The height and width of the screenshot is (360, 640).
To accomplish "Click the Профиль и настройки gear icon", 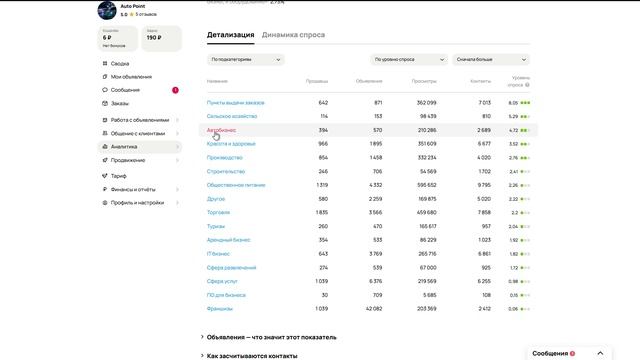I will point(105,203).
